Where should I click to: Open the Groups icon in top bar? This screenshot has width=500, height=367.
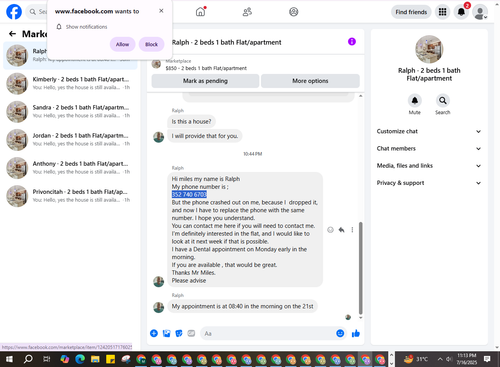[293, 12]
